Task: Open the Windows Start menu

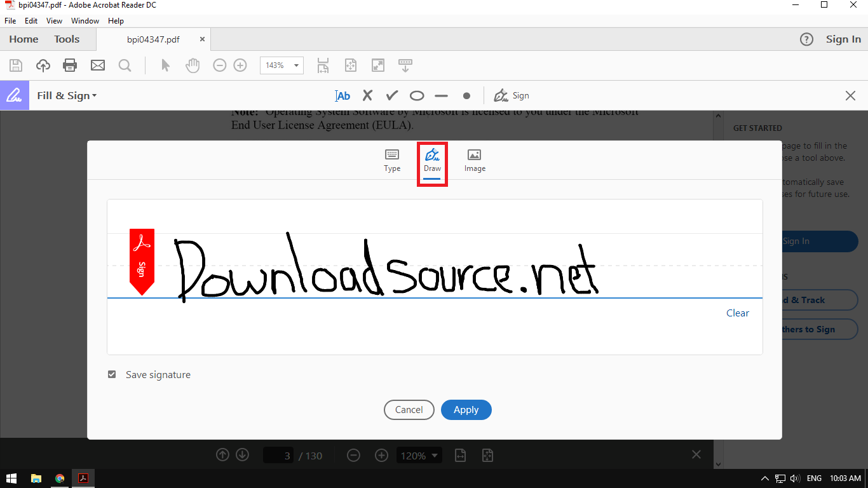Action: click(x=11, y=478)
